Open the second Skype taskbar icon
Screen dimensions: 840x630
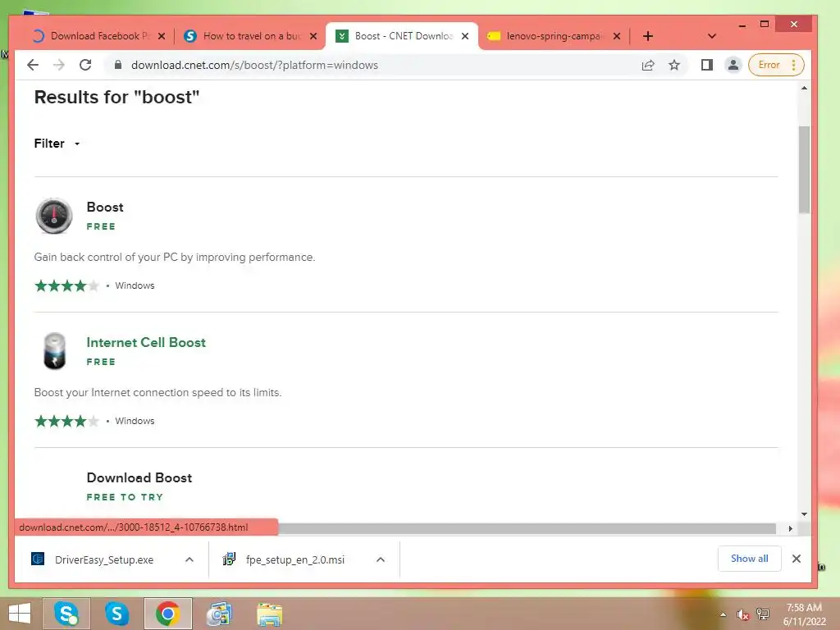tap(116, 614)
